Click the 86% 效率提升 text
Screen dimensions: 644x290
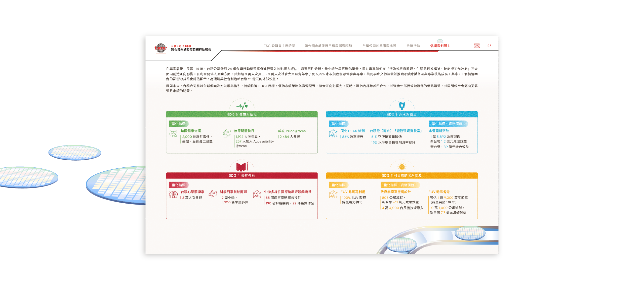tap(353, 137)
